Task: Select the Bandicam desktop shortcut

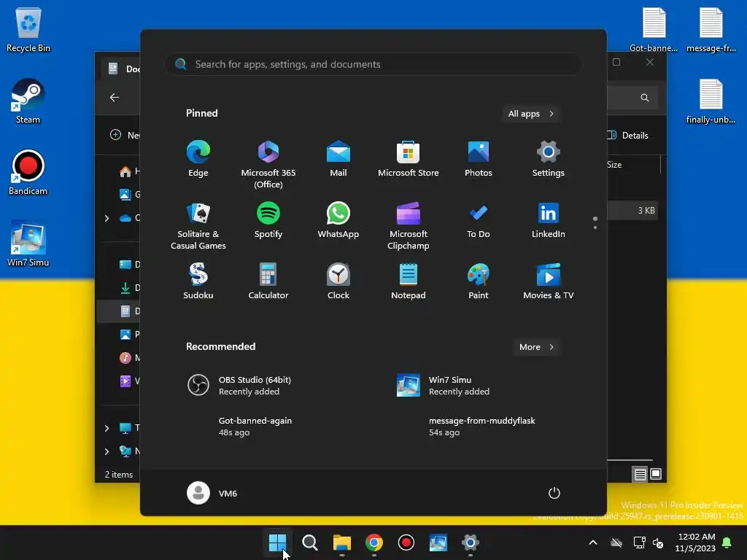Action: coord(28,173)
